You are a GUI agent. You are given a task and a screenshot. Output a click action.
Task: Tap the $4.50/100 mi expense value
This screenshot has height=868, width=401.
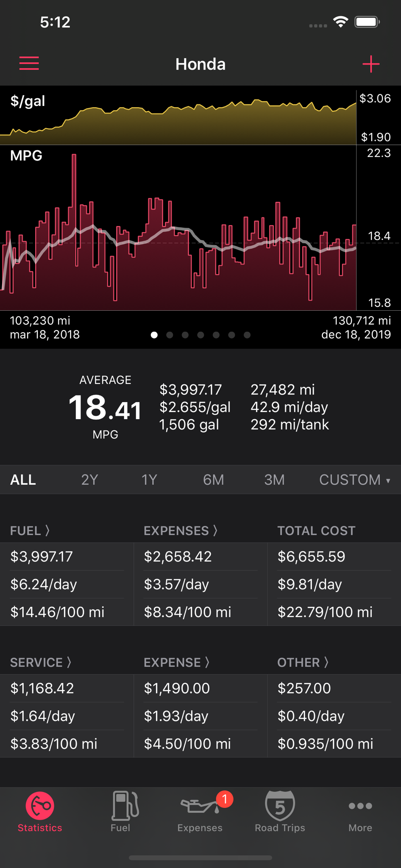[187, 743]
